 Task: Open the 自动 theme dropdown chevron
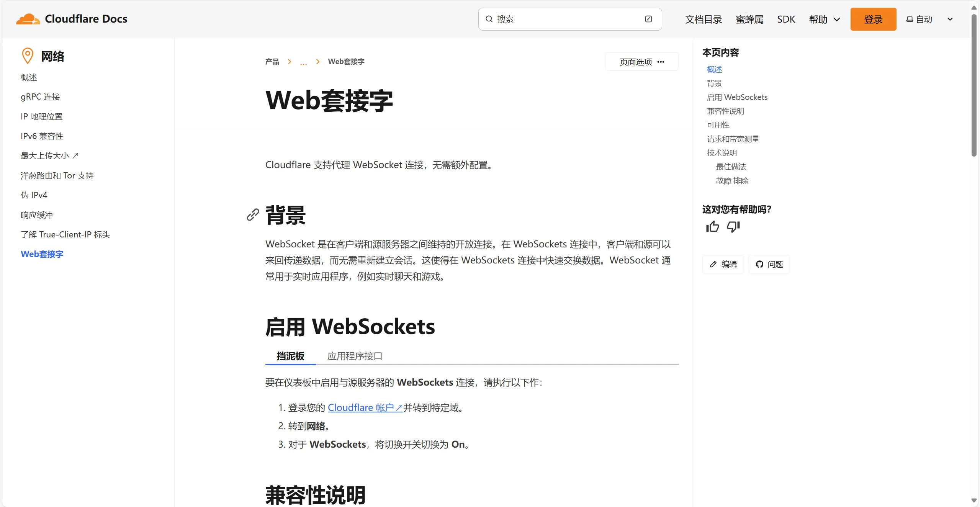pos(950,19)
